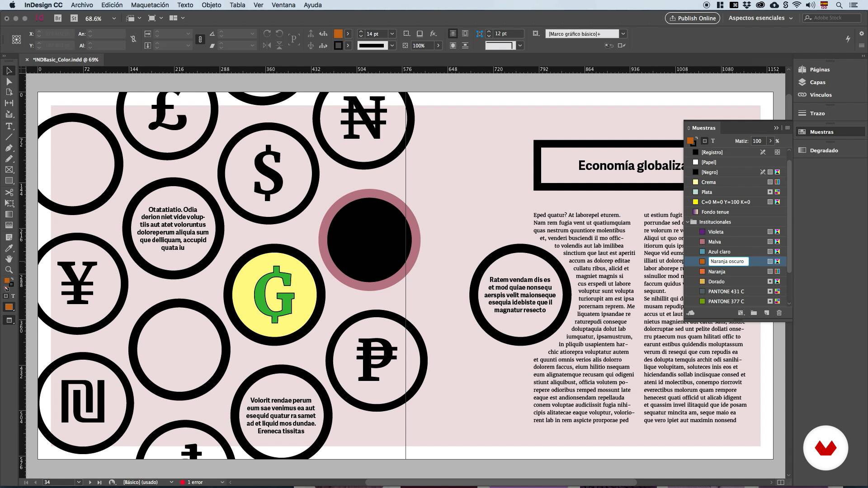Select the Scissors tool
Image resolution: width=868 pixels, height=488 pixels.
click(x=9, y=192)
